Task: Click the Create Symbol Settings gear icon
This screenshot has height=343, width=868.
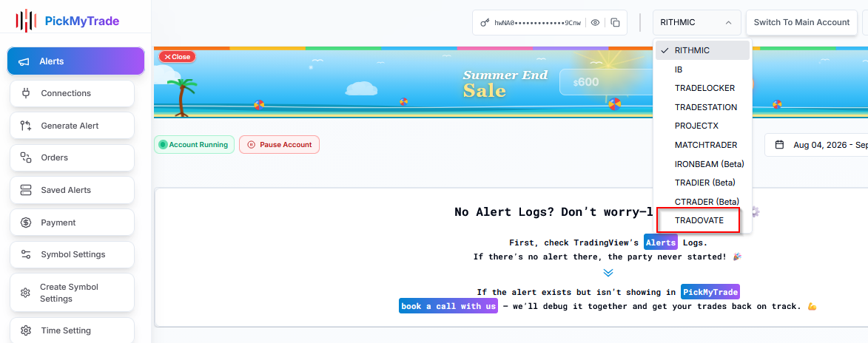Action: pos(25,293)
